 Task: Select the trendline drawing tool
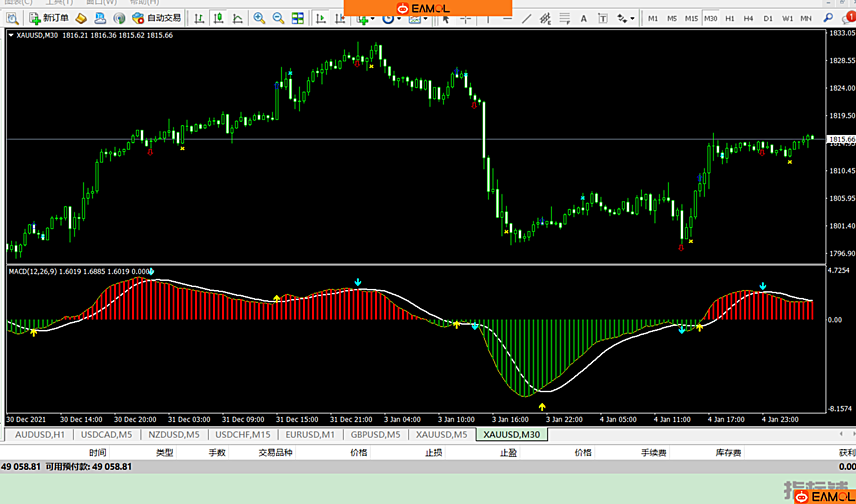[x=526, y=19]
